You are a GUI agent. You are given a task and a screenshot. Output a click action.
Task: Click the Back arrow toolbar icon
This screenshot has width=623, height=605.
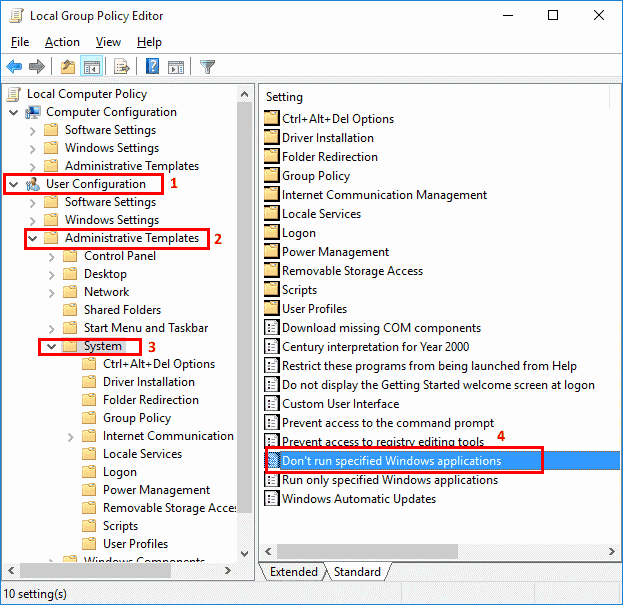(x=14, y=67)
